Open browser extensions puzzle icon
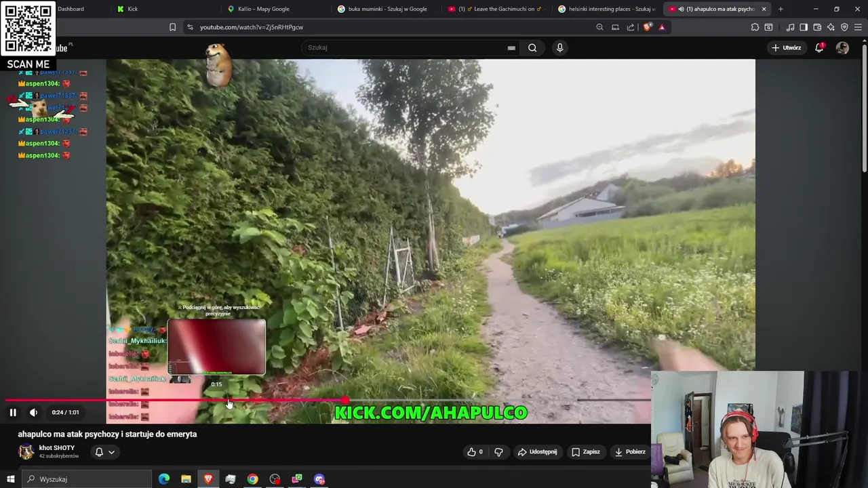This screenshot has width=868, height=488. coord(755,27)
